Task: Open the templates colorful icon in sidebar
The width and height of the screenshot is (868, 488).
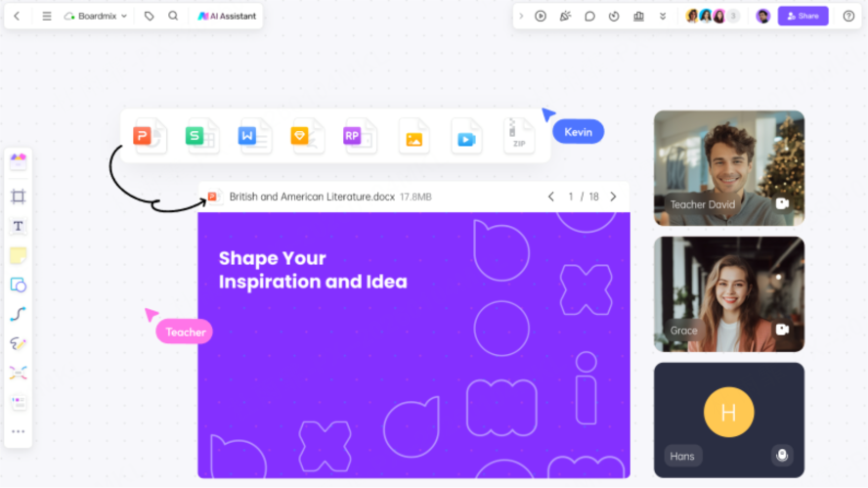Action: (19, 161)
